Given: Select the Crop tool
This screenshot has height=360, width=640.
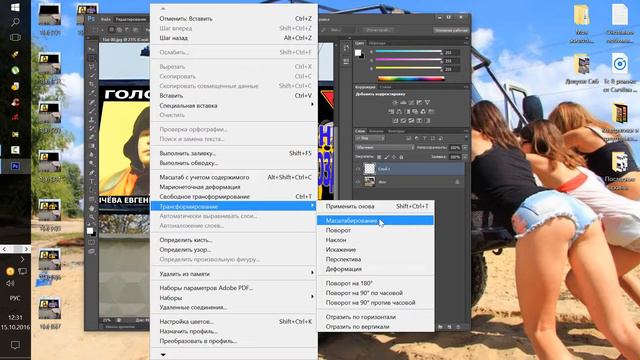Looking at the screenshot, I should (91, 84).
